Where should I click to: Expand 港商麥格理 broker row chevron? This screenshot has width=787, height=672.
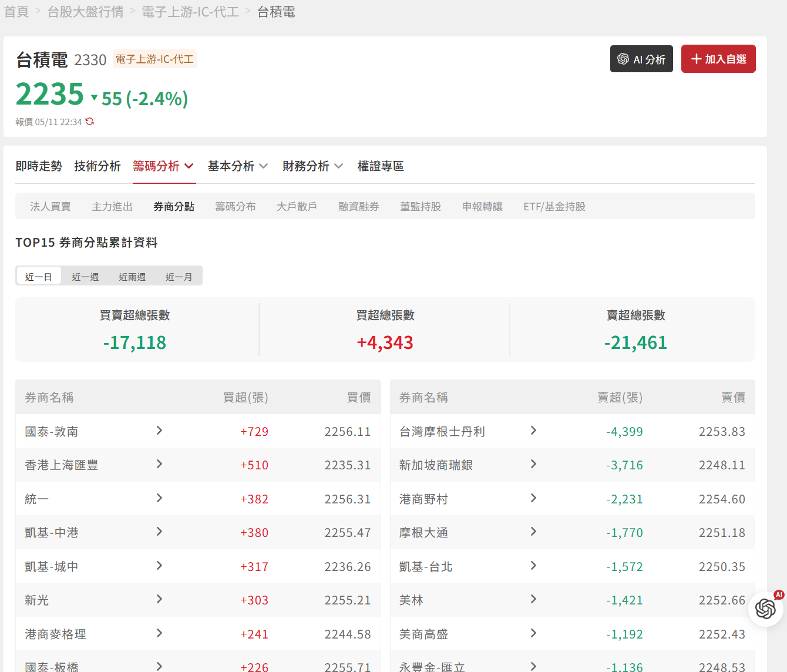pyautogui.click(x=159, y=633)
